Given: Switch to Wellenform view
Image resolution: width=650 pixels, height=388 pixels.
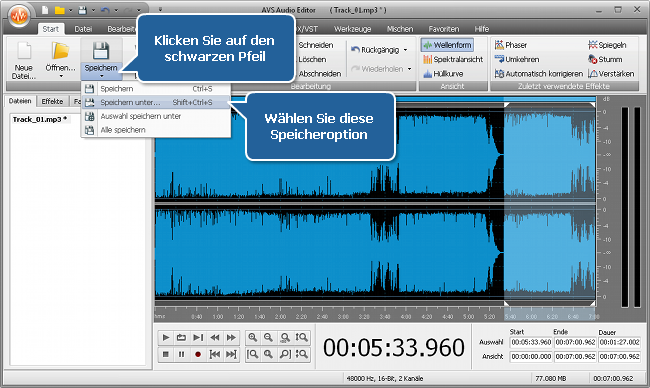Looking at the screenshot, I should 447,45.
